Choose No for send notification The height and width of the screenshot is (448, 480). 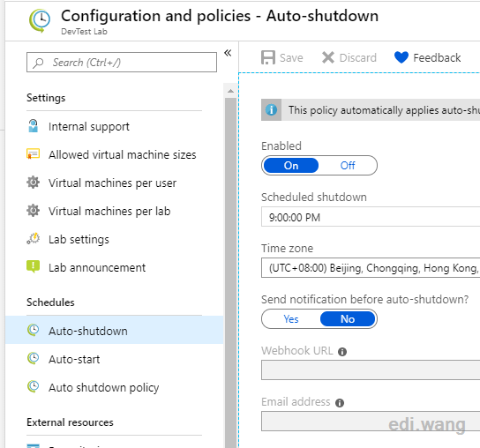348,319
